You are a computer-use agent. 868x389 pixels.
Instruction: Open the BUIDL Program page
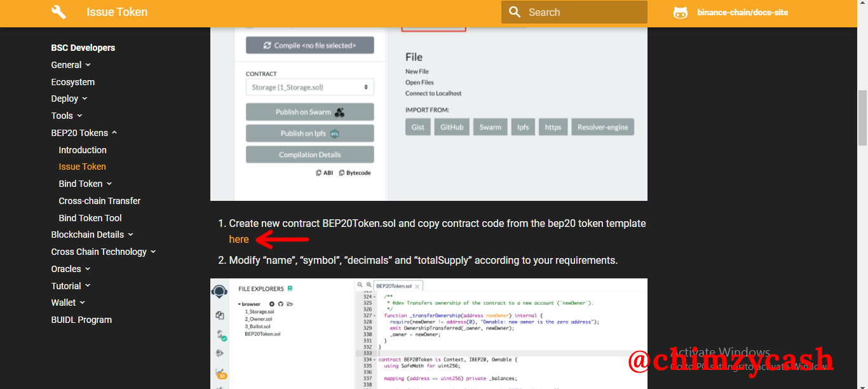click(81, 320)
